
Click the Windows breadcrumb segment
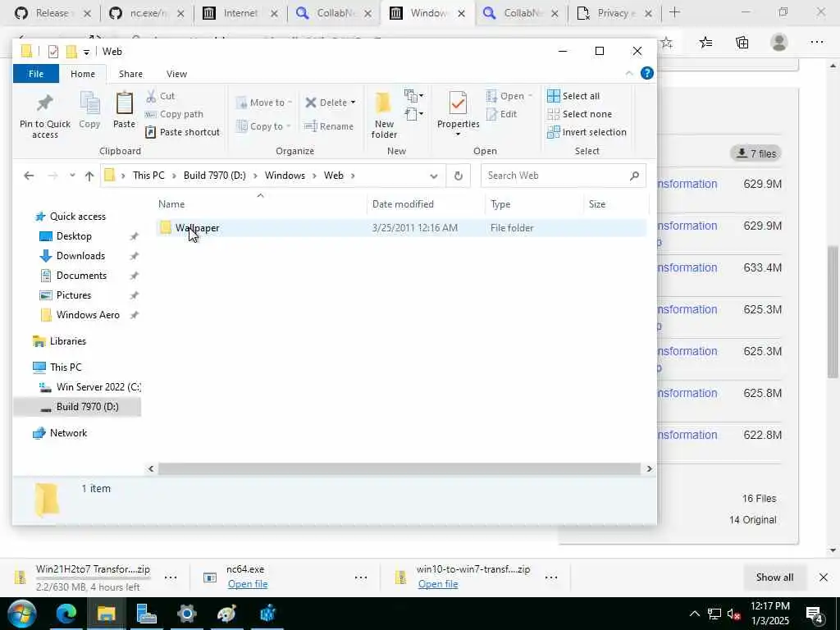285,176
